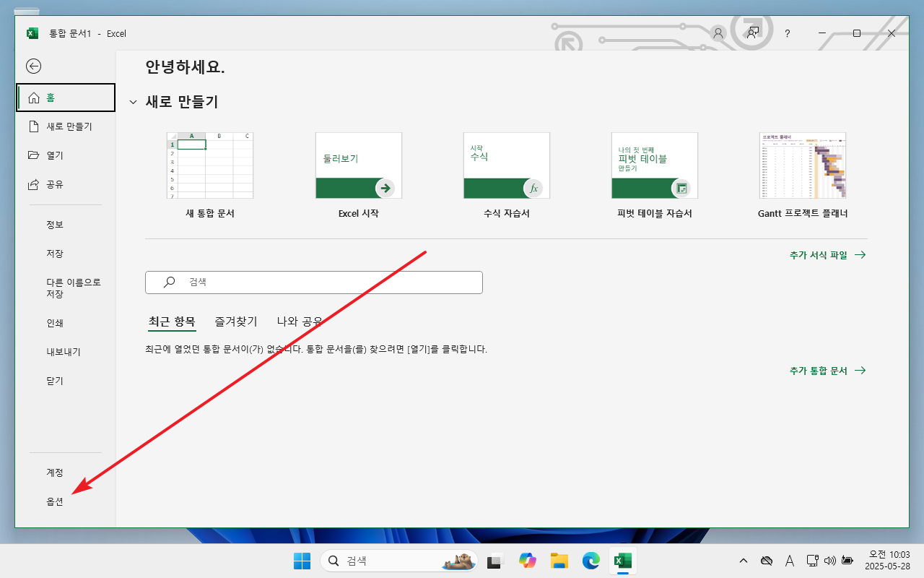Click the 추가 통합 문서 link
Viewport: 924px width, 578px height.
coord(827,371)
